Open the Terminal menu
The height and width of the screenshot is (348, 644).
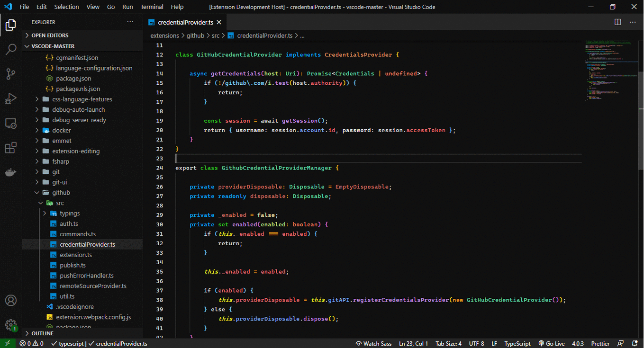(x=152, y=7)
